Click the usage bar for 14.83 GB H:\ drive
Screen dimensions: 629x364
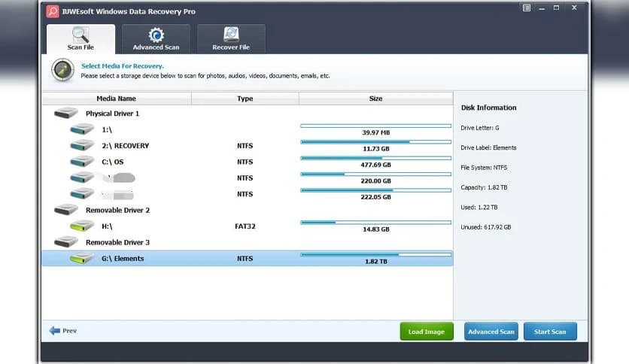[x=376, y=223]
